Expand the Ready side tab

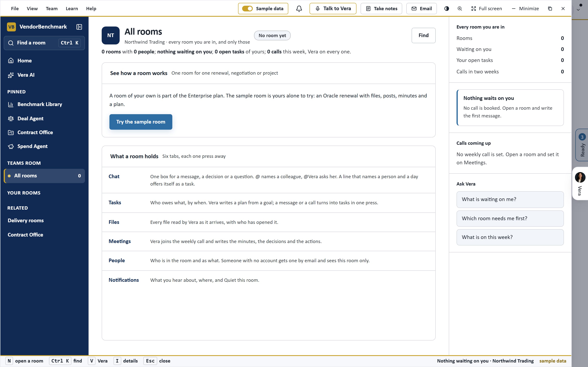pyautogui.click(x=582, y=145)
